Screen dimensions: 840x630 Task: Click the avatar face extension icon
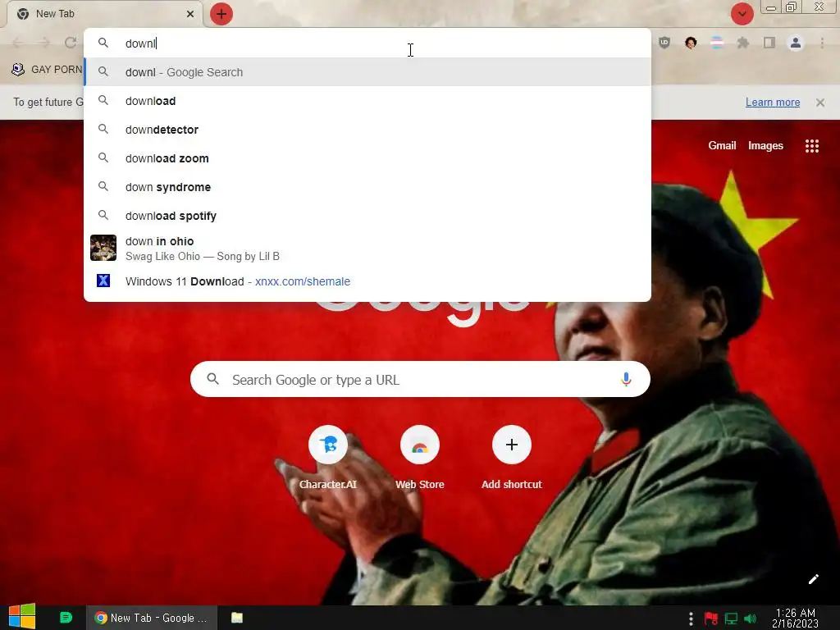coord(691,43)
